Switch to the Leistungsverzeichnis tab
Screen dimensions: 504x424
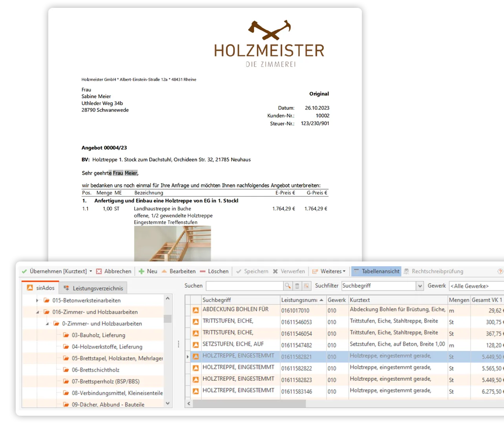[x=93, y=288]
